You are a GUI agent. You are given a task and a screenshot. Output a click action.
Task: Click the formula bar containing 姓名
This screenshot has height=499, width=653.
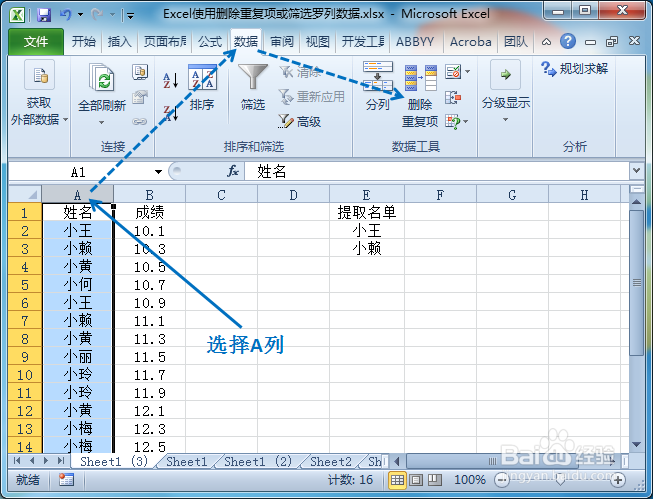(436, 171)
